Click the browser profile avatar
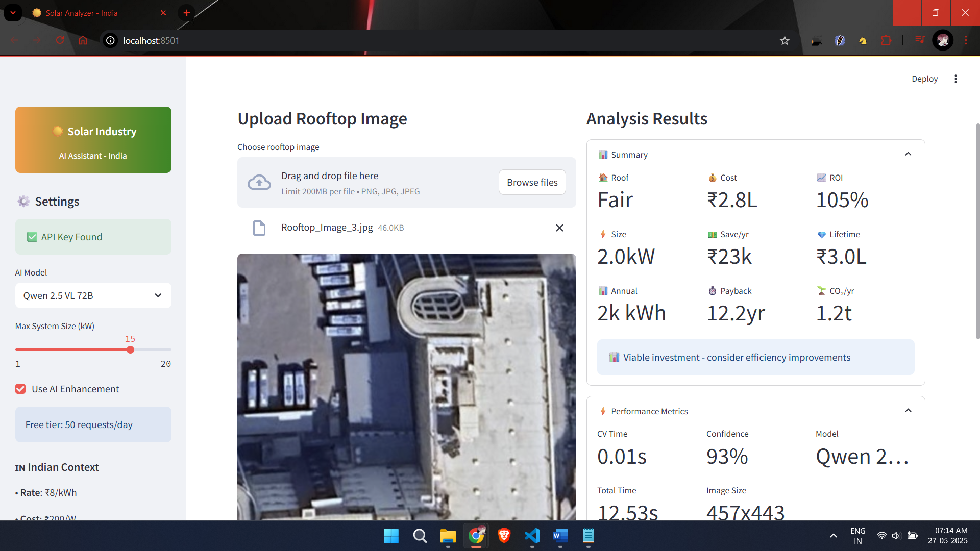The image size is (980, 551). click(943, 40)
